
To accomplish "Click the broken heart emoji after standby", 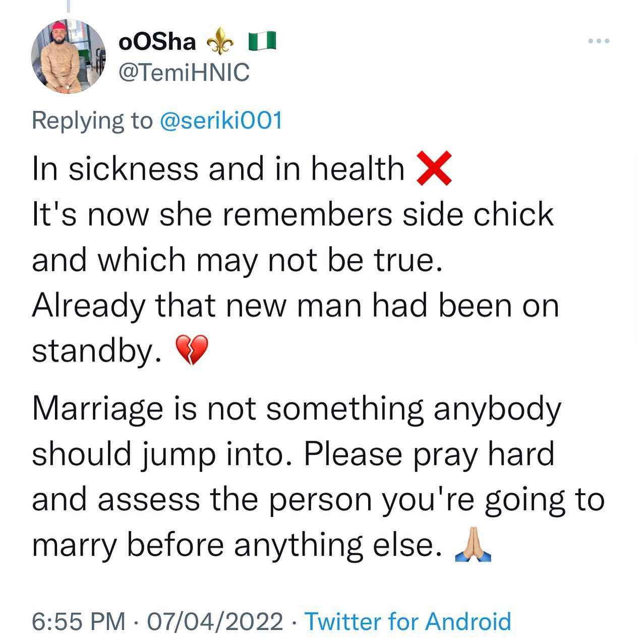I will point(191,350).
